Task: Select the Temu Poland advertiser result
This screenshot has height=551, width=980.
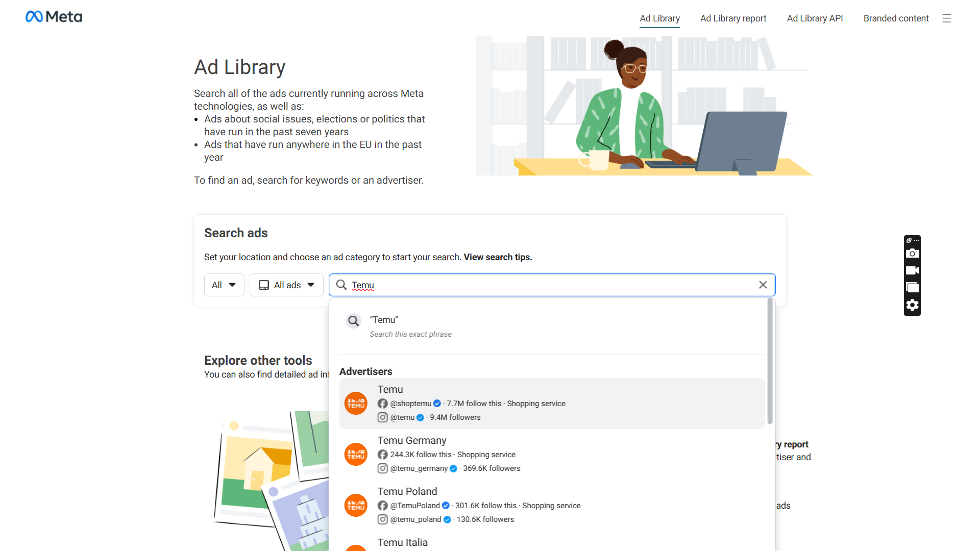Action: pyautogui.click(x=552, y=505)
